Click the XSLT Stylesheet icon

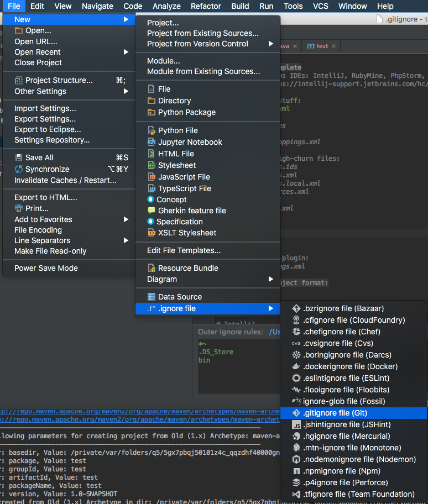coord(152,233)
